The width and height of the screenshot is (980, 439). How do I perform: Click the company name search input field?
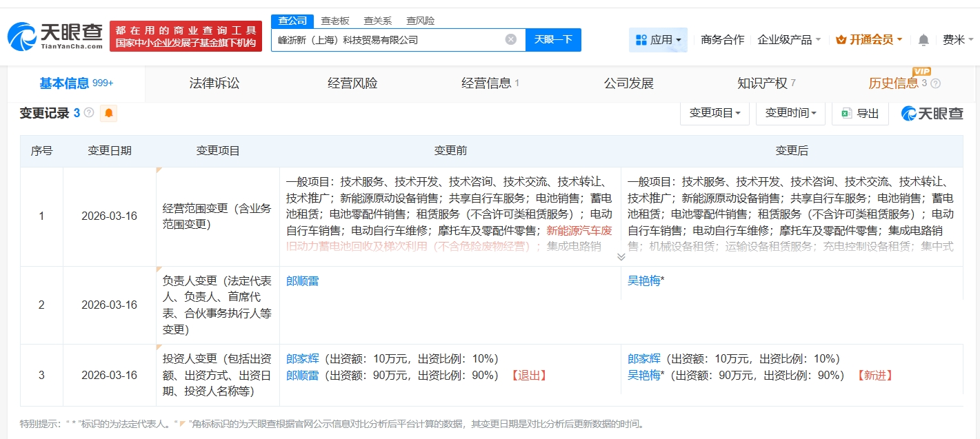click(x=386, y=39)
